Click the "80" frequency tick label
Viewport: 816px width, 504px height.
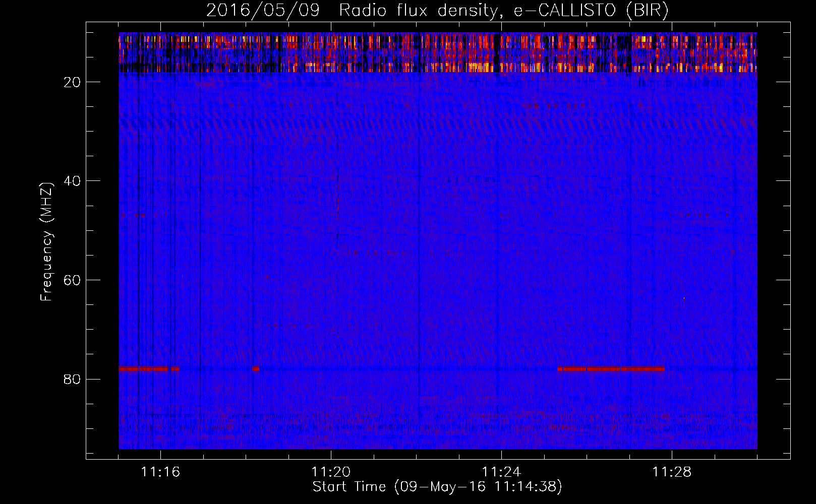[72, 379]
